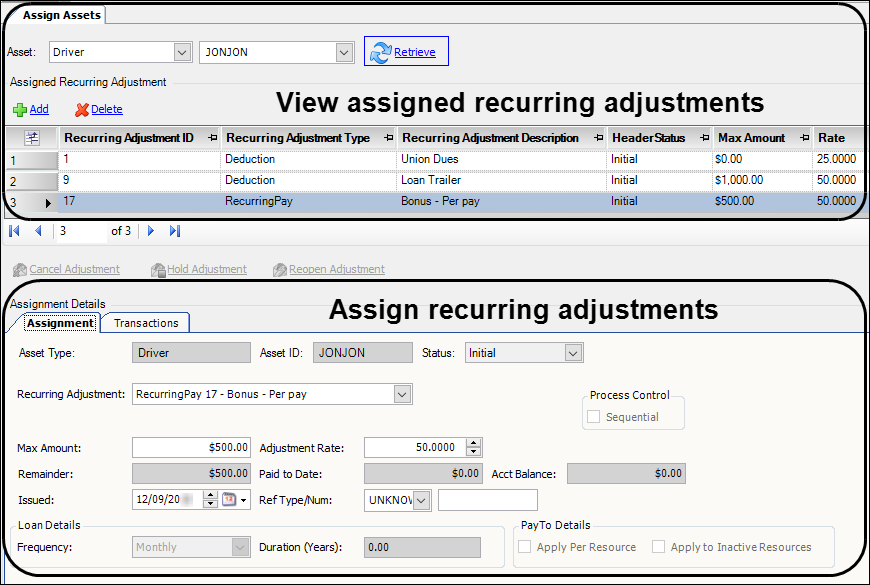
Task: Click the Retrieve refresh icon
Action: [x=380, y=52]
